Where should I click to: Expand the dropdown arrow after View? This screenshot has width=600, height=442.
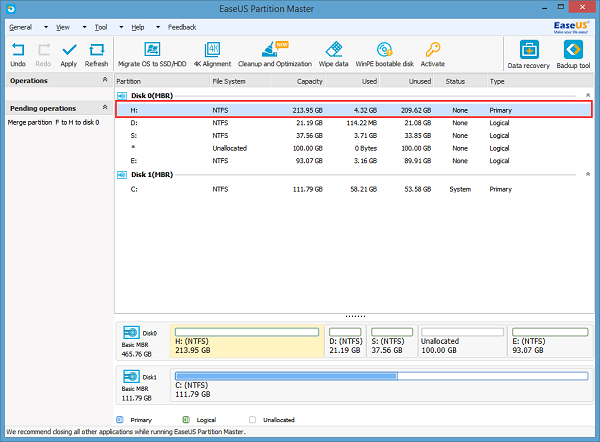85,27
